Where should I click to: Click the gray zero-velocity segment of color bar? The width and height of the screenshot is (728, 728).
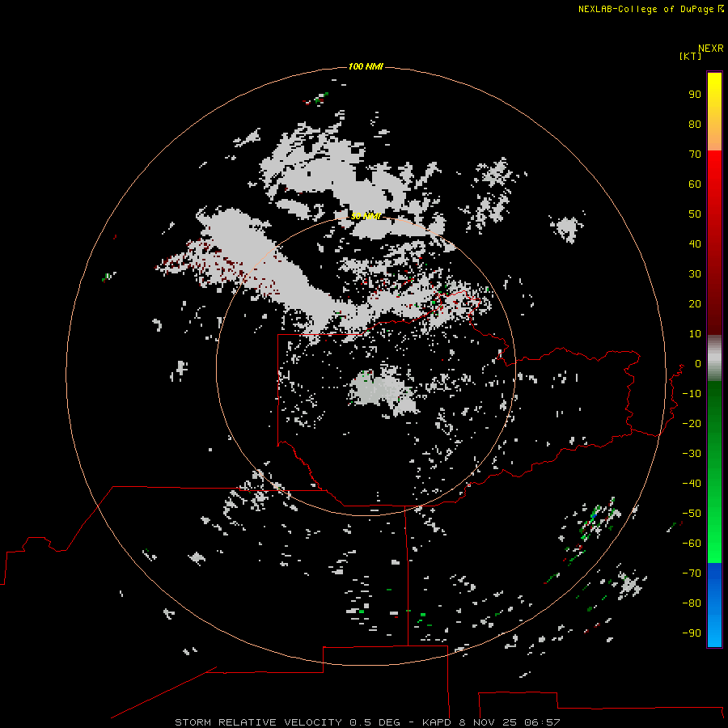pos(714,358)
